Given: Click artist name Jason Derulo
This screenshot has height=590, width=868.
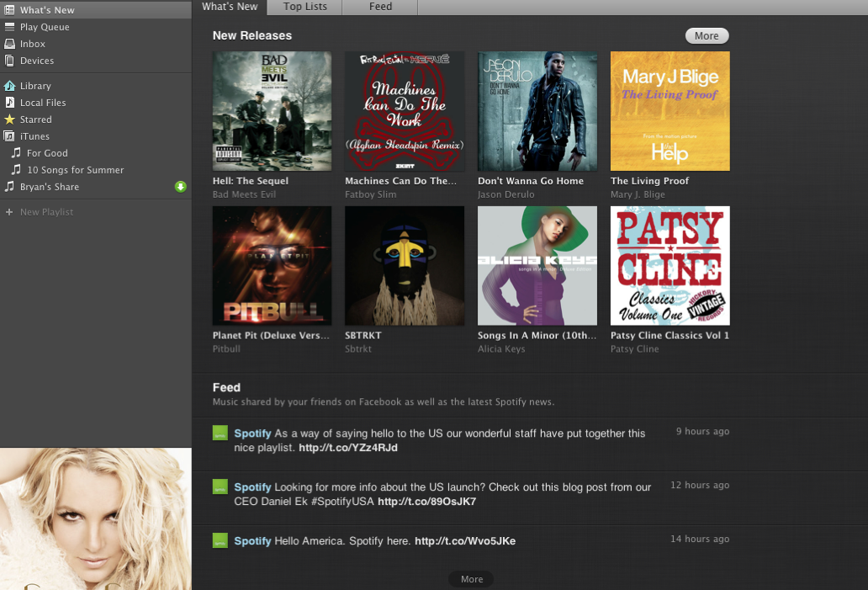Looking at the screenshot, I should 506,194.
